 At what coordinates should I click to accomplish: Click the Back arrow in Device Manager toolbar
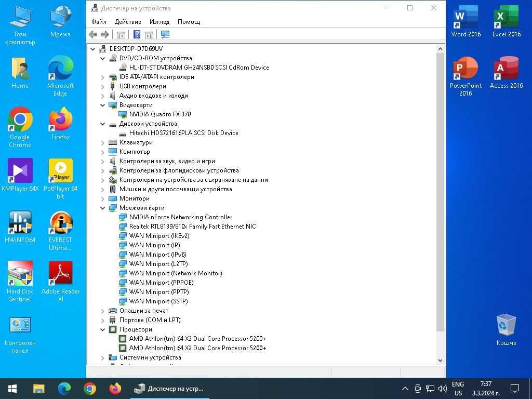point(93,34)
